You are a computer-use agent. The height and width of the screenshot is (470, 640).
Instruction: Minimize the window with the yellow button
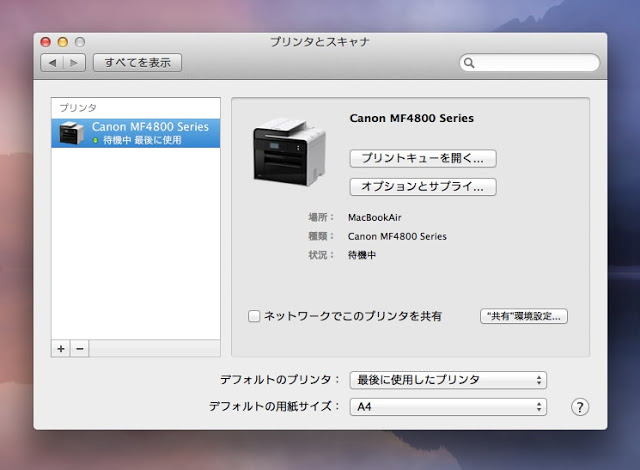click(x=63, y=42)
